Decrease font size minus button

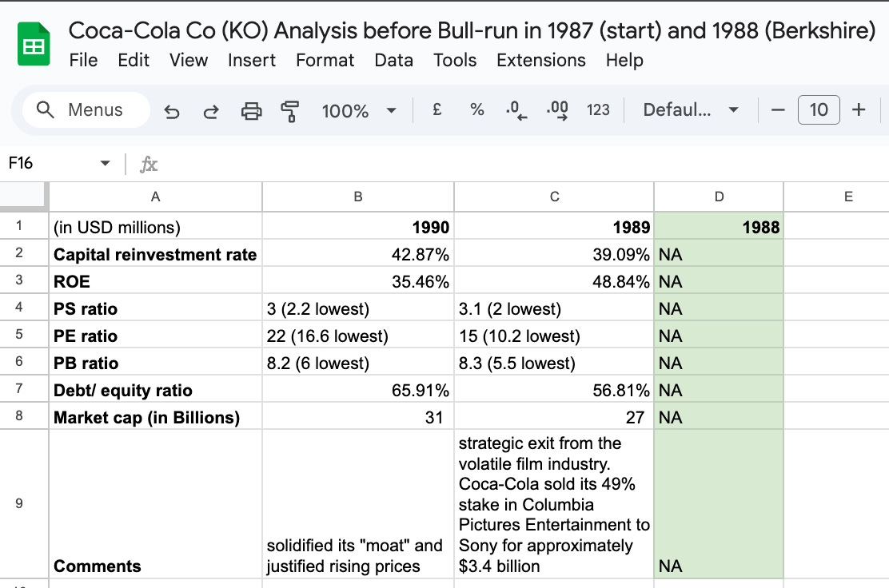[x=778, y=110]
